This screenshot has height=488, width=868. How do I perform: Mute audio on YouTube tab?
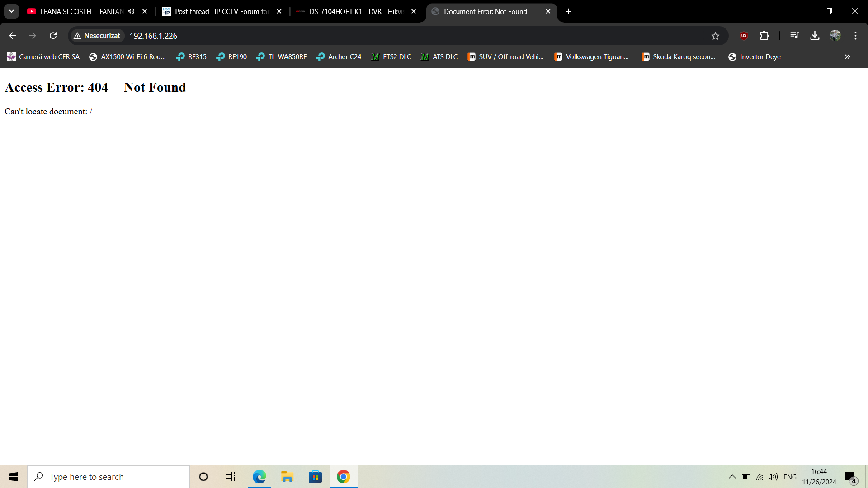131,11
